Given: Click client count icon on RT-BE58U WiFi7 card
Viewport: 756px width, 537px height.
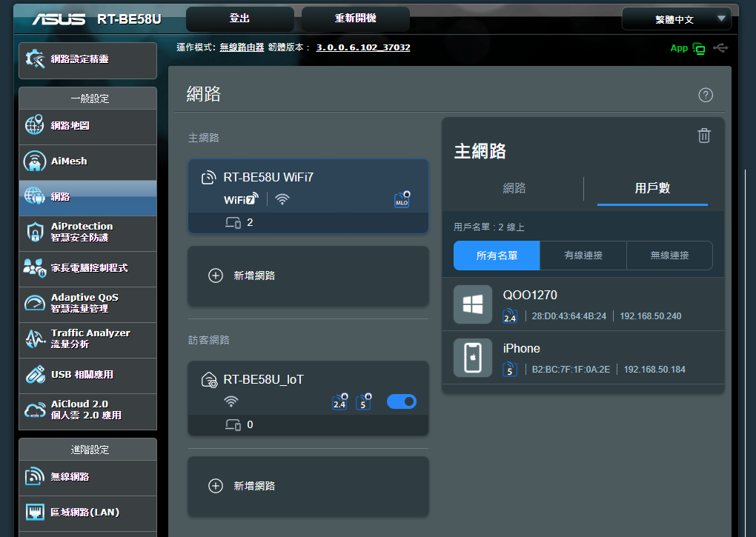Looking at the screenshot, I should (x=233, y=222).
